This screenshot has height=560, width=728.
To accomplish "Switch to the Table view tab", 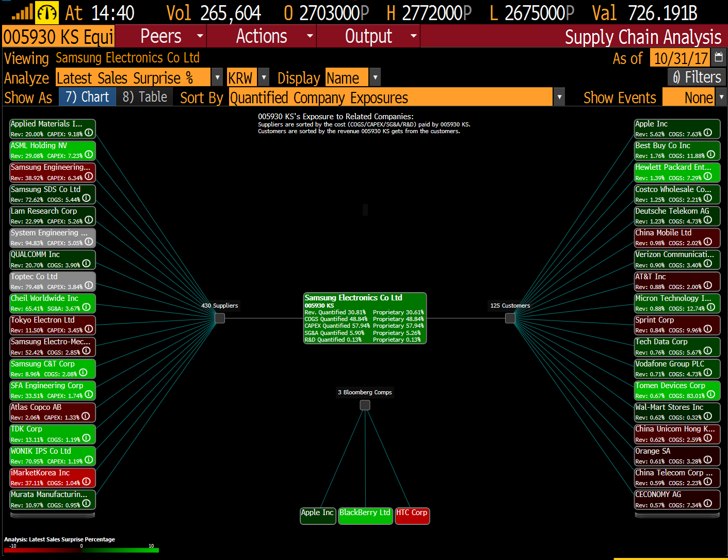I will (x=145, y=97).
